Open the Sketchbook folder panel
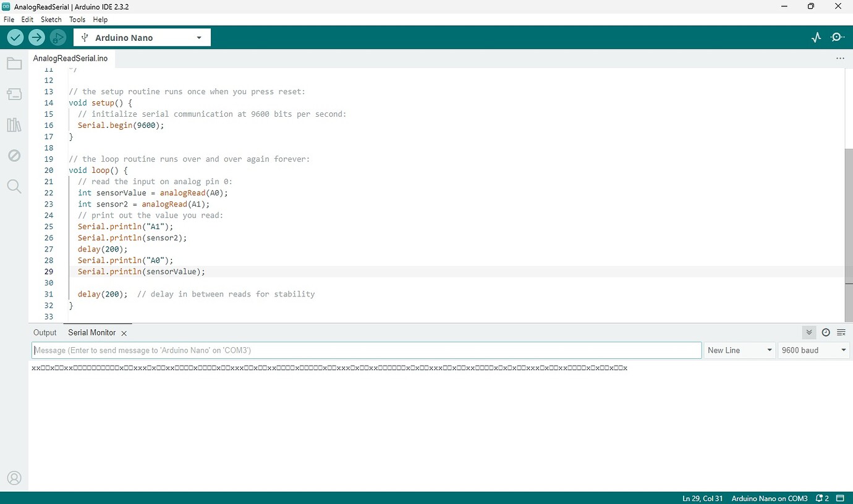 click(14, 64)
